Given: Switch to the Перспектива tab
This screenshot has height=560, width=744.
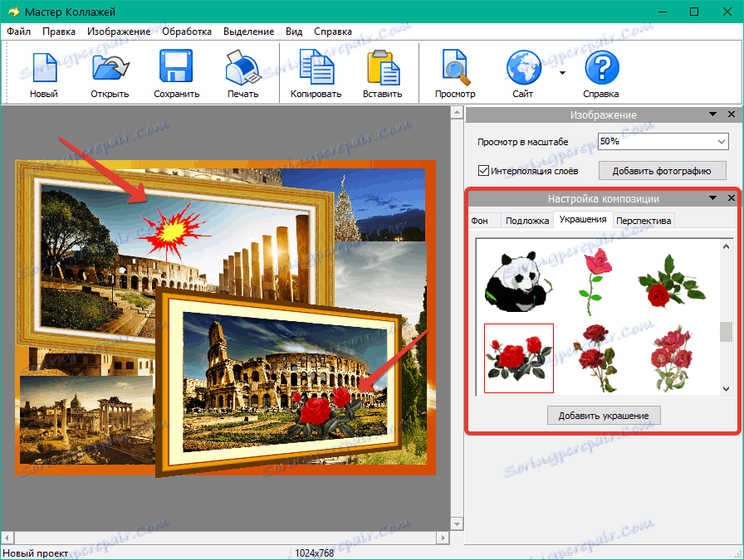Looking at the screenshot, I should pos(644,221).
